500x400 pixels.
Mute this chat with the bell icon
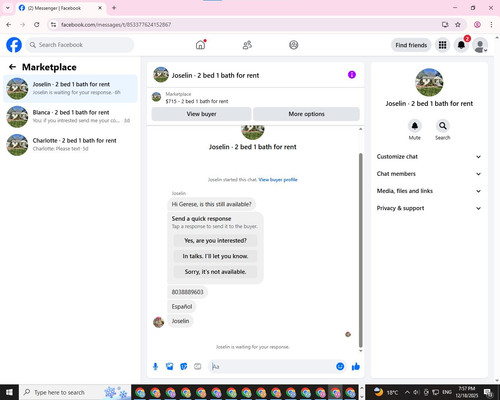tap(415, 126)
